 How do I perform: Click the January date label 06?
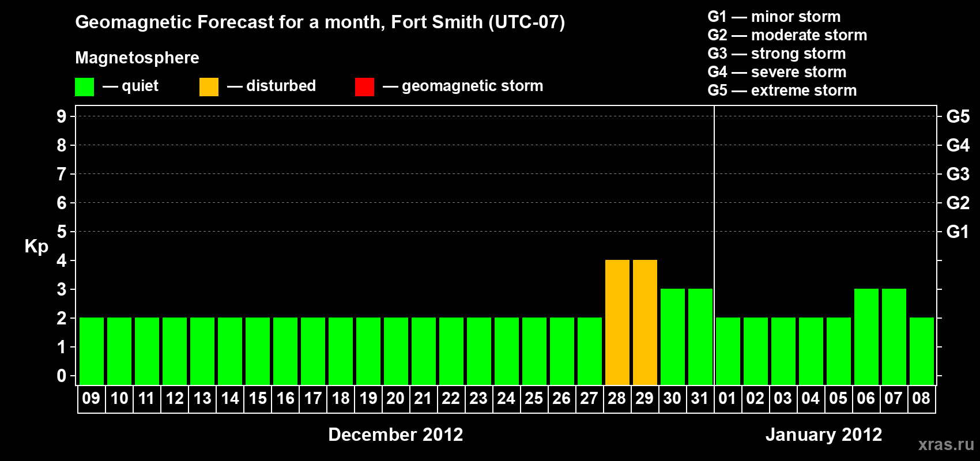[866, 398]
